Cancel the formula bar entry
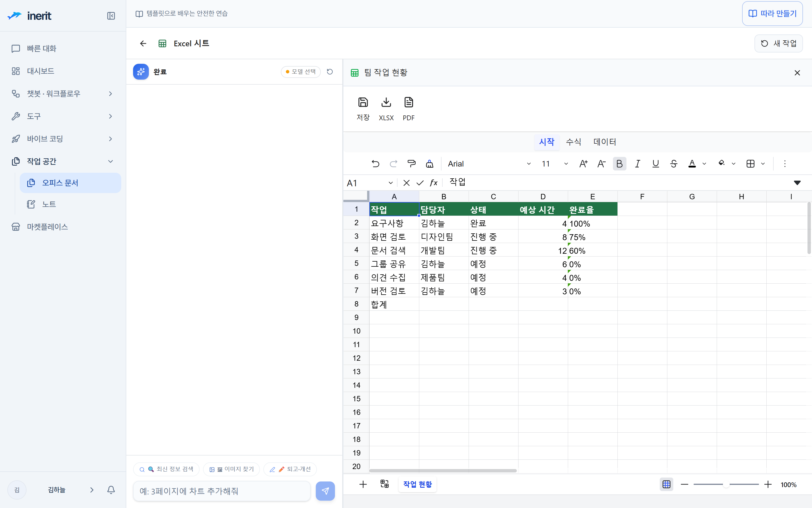The image size is (812, 508). (x=406, y=183)
